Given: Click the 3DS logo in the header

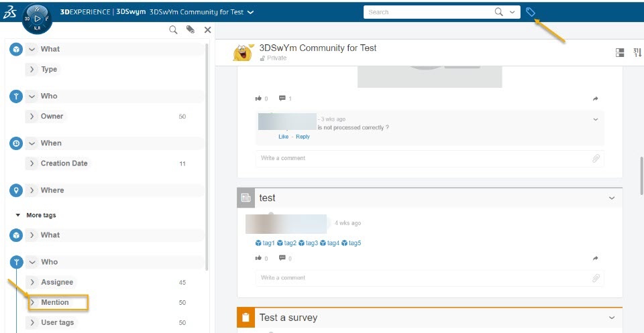Looking at the screenshot, I should (x=9, y=13).
